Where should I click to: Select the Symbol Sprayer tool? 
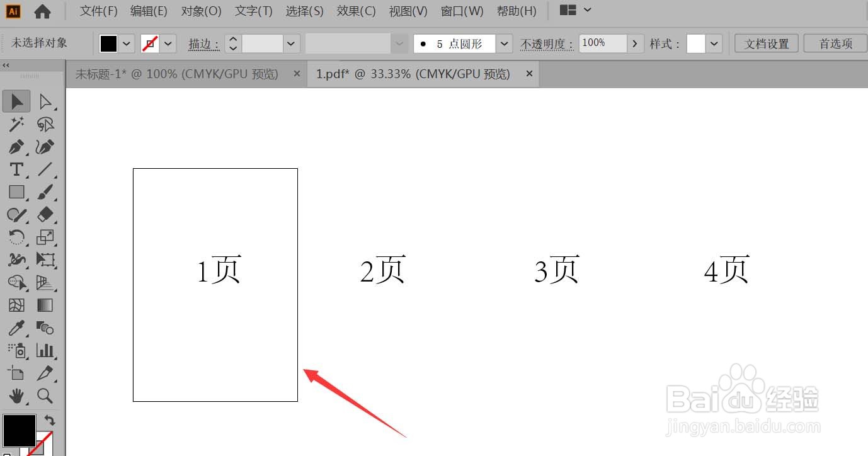[x=16, y=351]
